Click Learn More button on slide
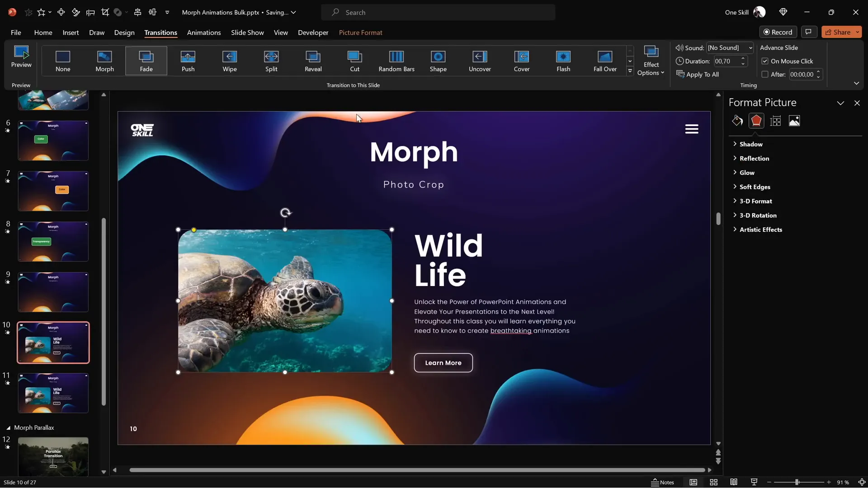Image resolution: width=868 pixels, height=488 pixels. coord(443,363)
